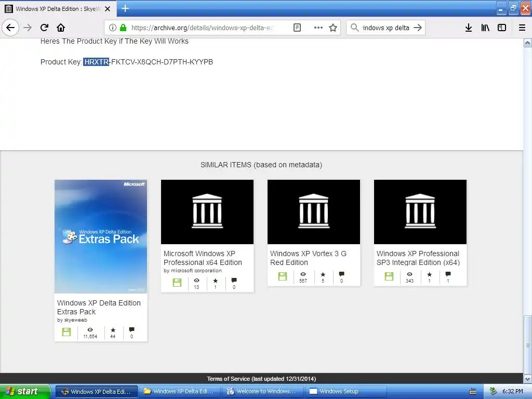Reload the current page
Image resolution: width=532 pixels, height=399 pixels.
coord(45,28)
